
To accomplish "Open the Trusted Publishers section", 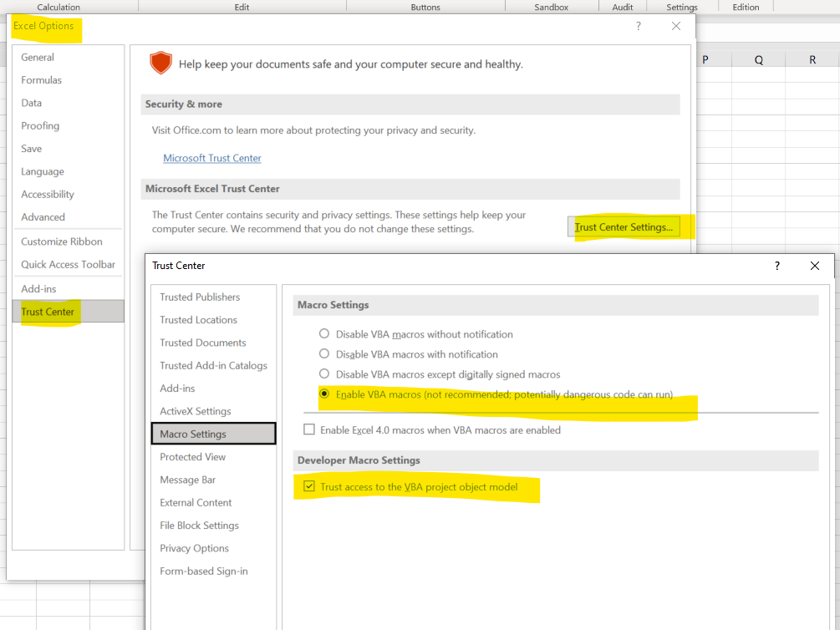I will [200, 297].
